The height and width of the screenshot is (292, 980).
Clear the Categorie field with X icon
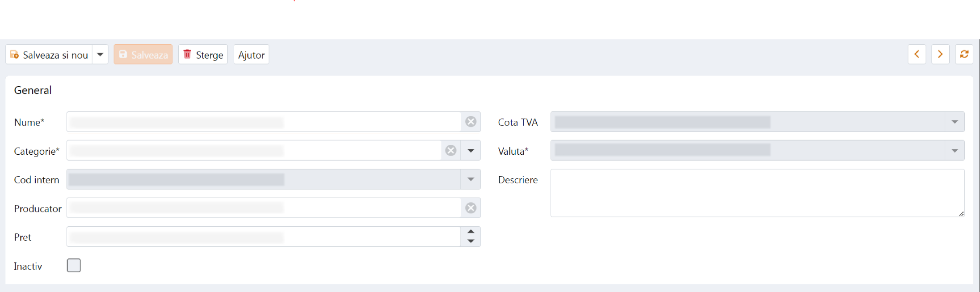tap(451, 151)
